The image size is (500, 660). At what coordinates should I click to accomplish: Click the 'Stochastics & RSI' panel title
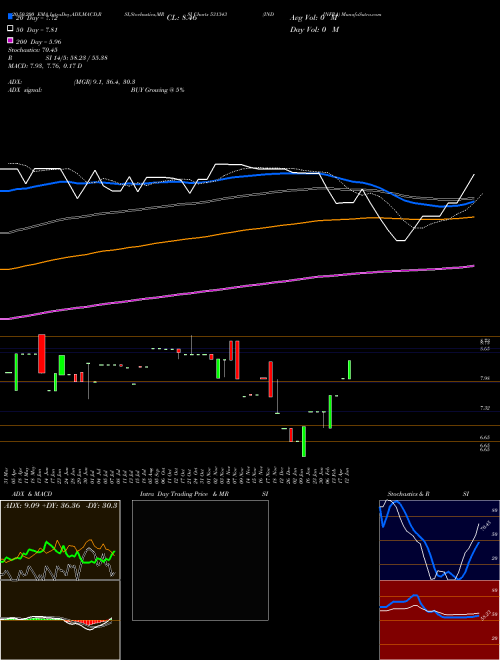tap(428, 494)
